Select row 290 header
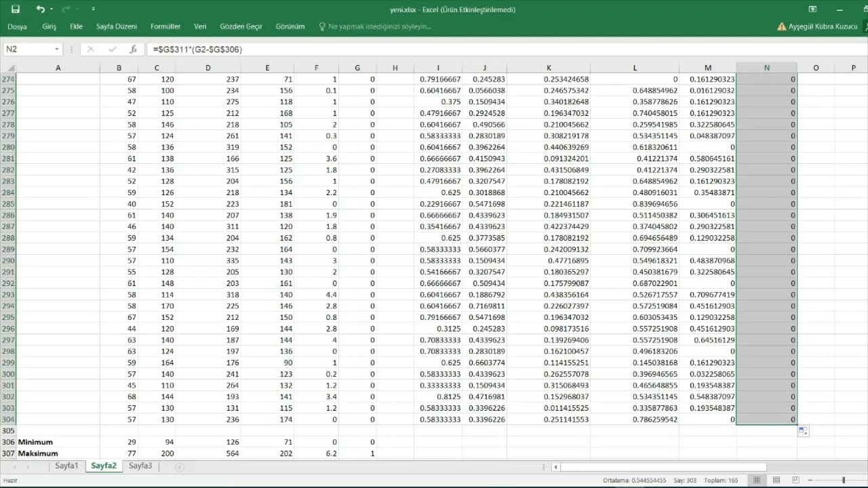This screenshot has height=488, width=868. click(8, 261)
